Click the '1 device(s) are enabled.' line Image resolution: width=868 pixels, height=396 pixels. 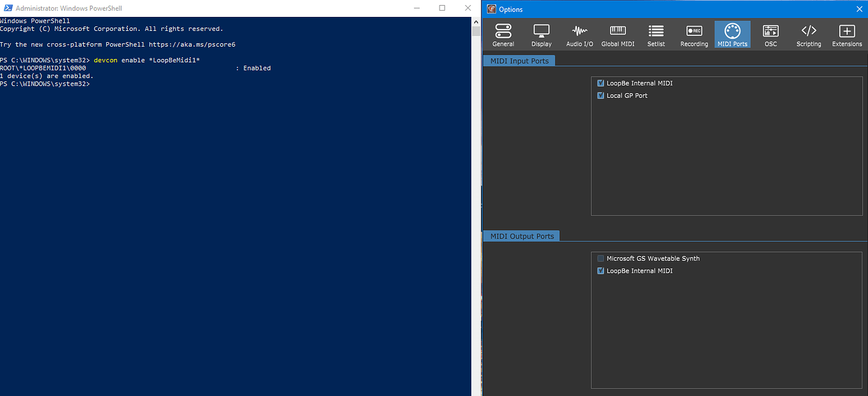47,76
